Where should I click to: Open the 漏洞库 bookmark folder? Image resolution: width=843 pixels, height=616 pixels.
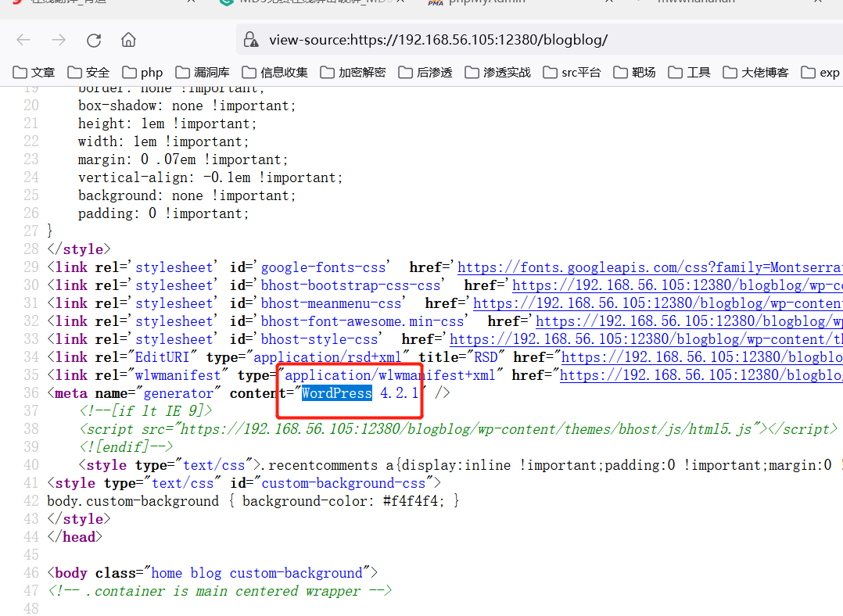tap(203, 72)
